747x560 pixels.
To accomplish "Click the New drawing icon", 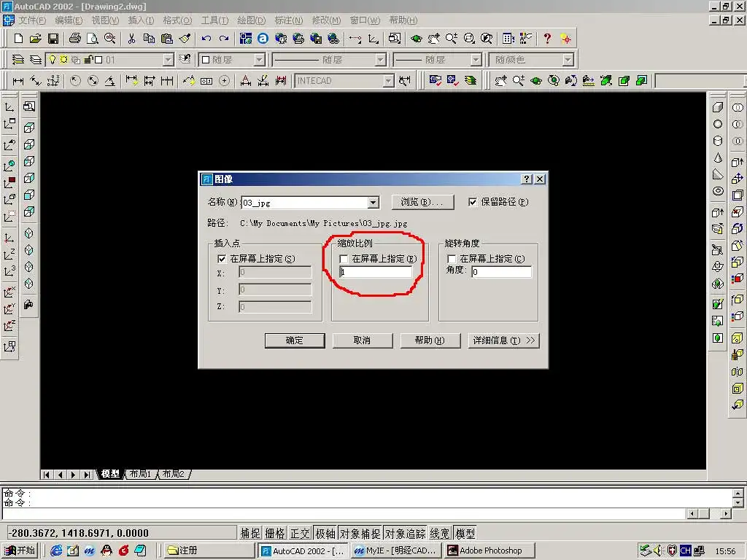I will tap(19, 39).
